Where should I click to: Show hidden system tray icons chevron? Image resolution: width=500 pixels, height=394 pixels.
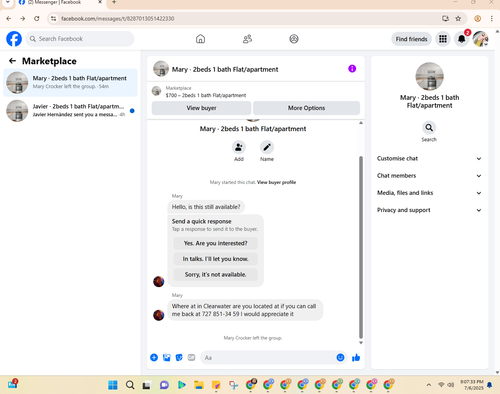coord(429,385)
